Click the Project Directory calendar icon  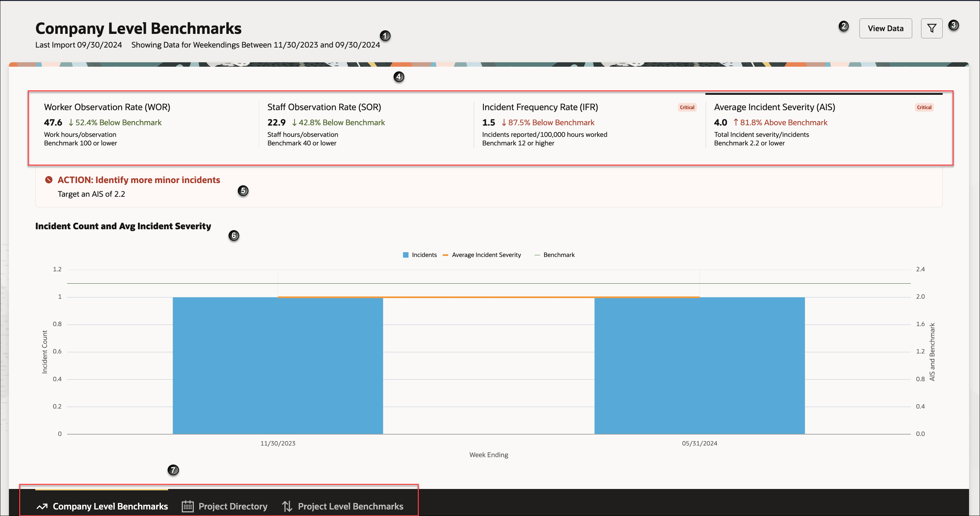coord(188,506)
